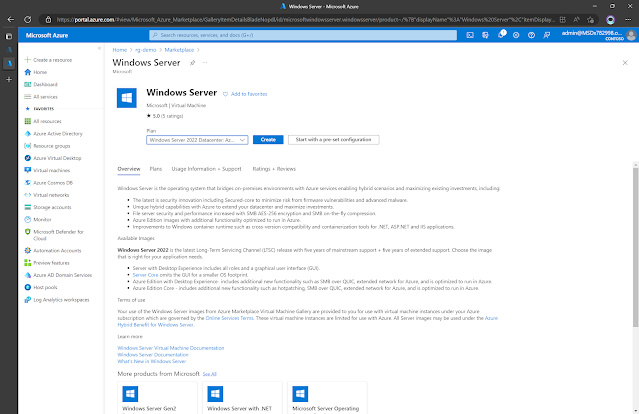The width and height of the screenshot is (639, 414).
Task: Open the Windows Server Gen2 product card
Action: tap(157, 398)
